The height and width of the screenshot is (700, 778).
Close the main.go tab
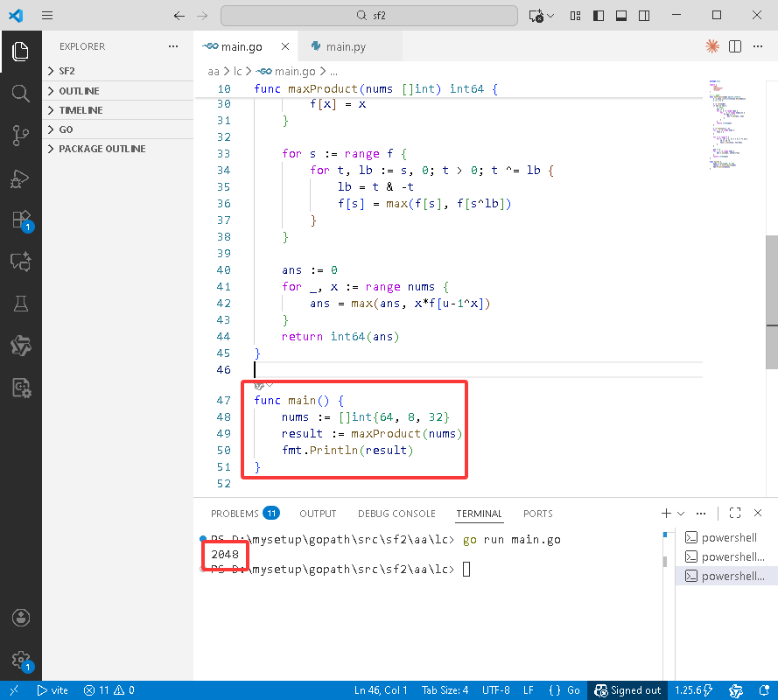[285, 46]
